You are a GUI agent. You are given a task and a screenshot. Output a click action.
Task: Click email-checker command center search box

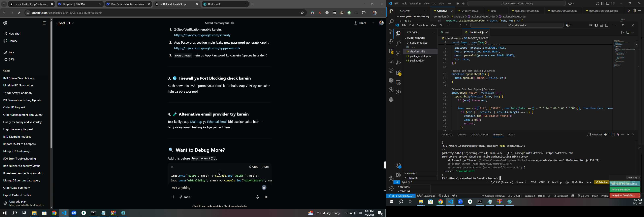(x=516, y=25)
